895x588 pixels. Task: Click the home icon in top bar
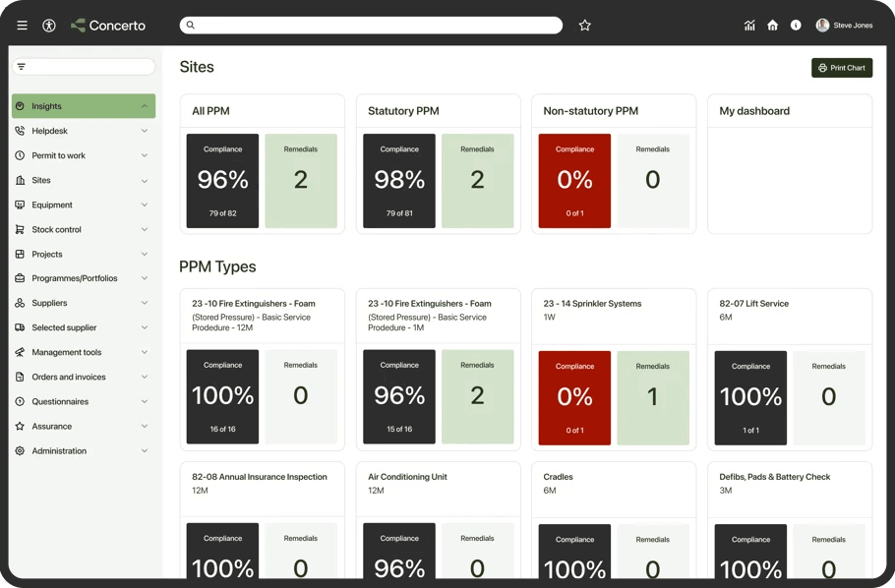point(773,25)
